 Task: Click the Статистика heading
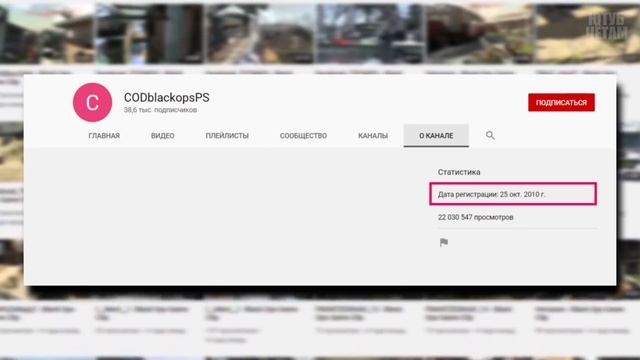(x=459, y=172)
